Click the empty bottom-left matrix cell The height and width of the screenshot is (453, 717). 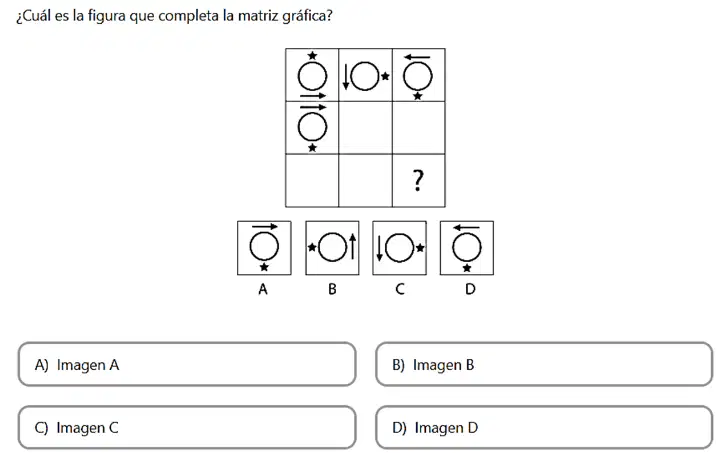pyautogui.click(x=312, y=181)
